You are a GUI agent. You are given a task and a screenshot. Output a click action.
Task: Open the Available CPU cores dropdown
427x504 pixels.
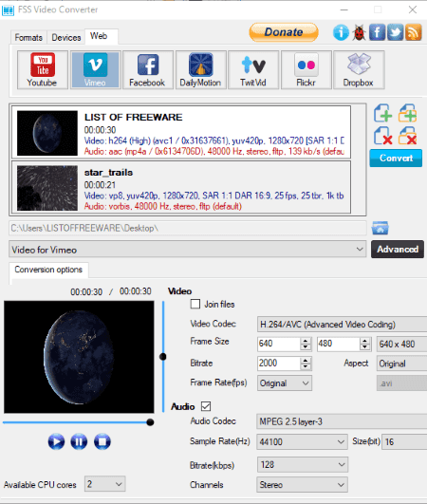point(104,484)
